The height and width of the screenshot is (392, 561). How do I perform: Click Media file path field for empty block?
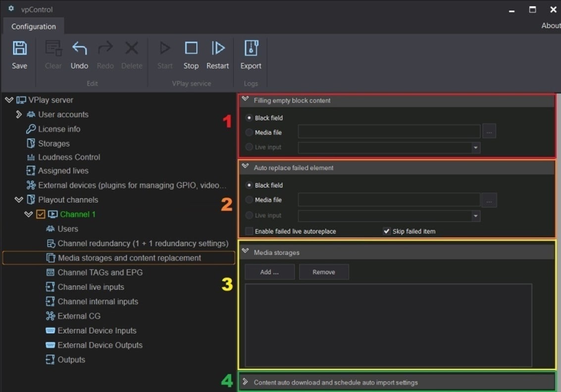[x=389, y=132]
